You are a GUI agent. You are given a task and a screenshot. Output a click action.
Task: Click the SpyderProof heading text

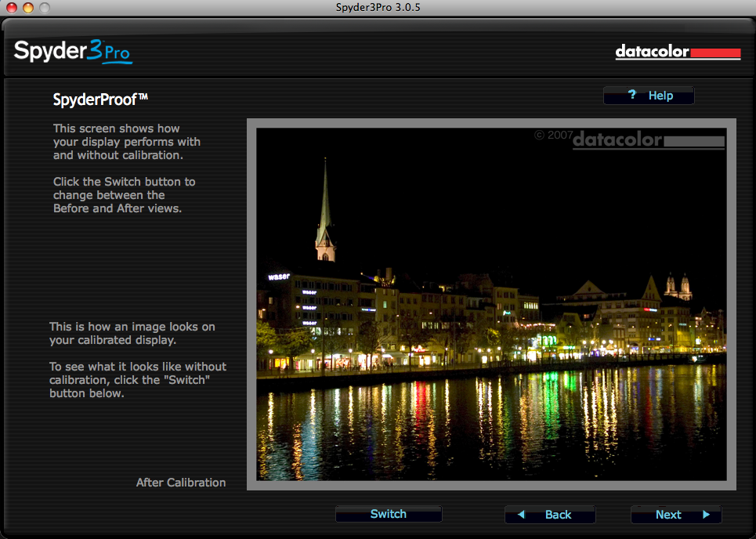(100, 99)
